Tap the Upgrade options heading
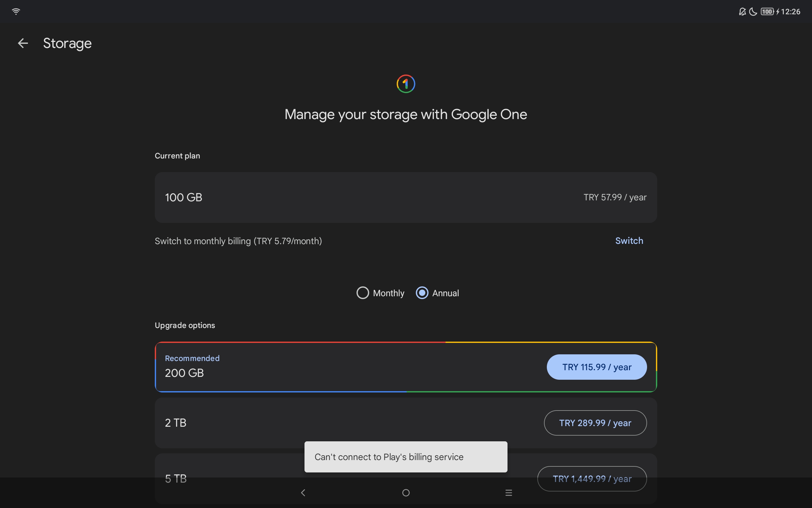The height and width of the screenshot is (508, 812). pos(185,325)
